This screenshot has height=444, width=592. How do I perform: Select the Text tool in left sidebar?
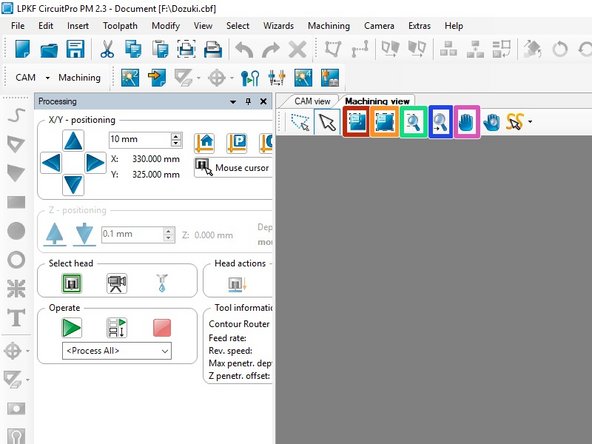tap(16, 318)
